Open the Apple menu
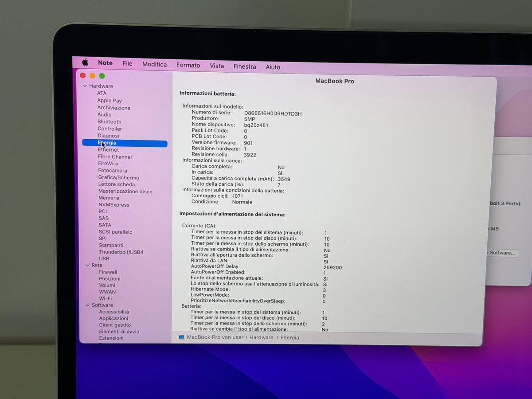 [x=85, y=63]
